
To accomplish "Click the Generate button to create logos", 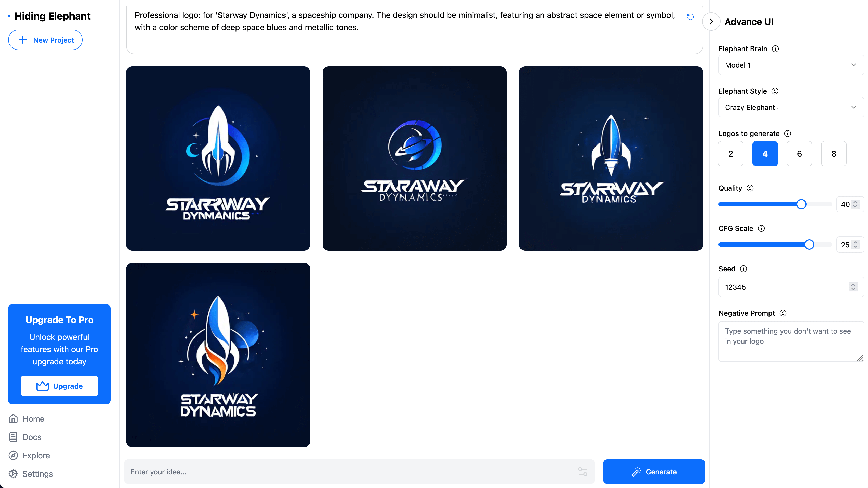I will [x=654, y=471].
